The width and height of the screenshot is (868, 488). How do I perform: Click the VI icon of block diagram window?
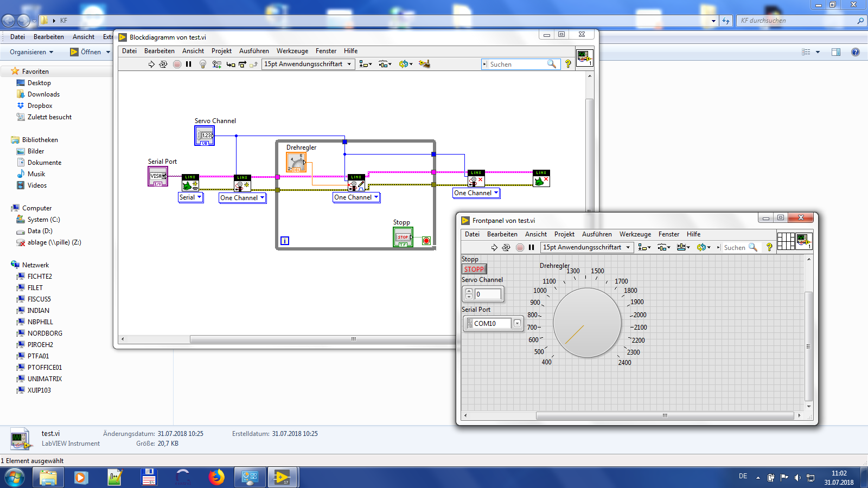coord(585,58)
